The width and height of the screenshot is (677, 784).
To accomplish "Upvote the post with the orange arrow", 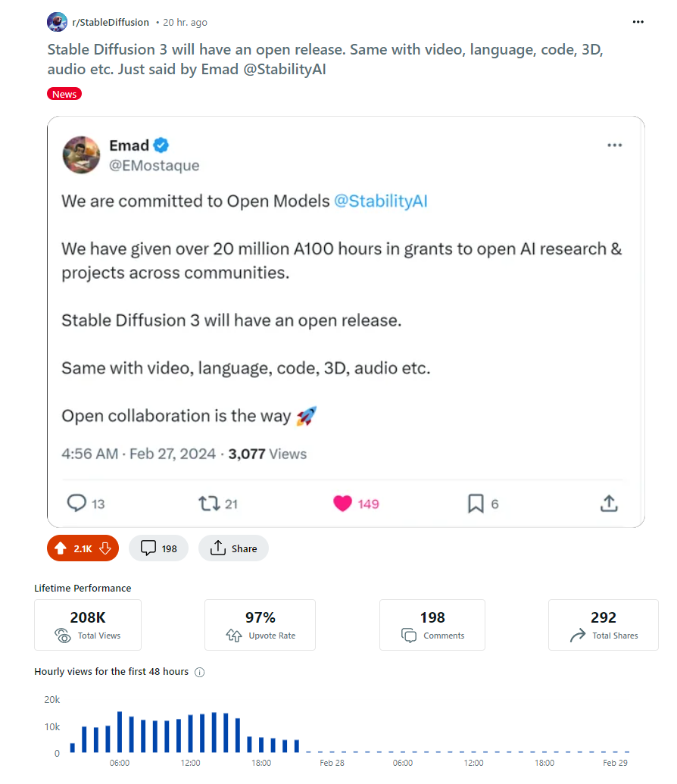I will pos(59,548).
